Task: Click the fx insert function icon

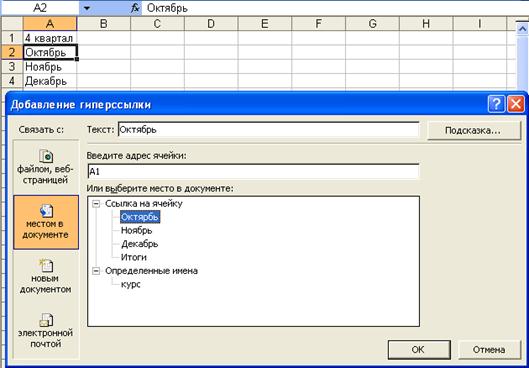Action: (135, 8)
